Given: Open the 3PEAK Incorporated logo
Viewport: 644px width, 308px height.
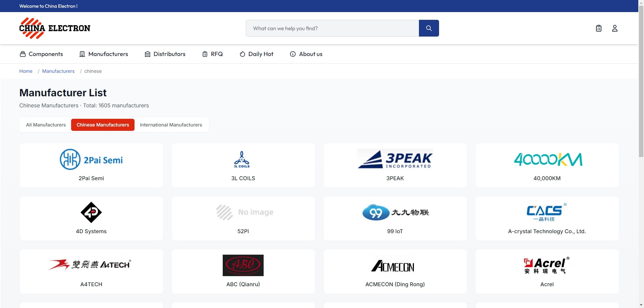Looking at the screenshot, I should point(395,159).
